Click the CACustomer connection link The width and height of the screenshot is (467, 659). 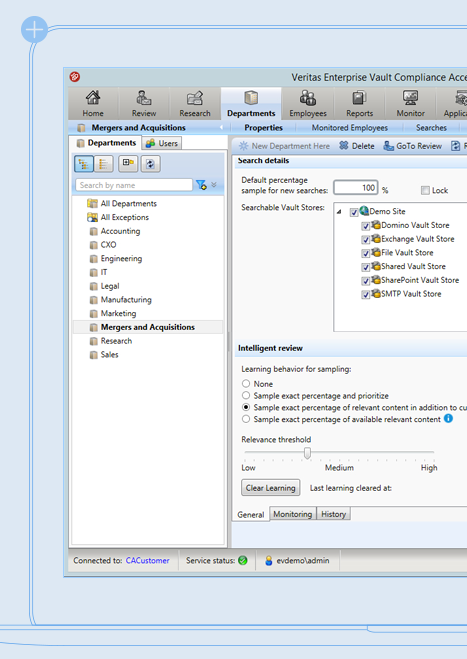pos(148,561)
